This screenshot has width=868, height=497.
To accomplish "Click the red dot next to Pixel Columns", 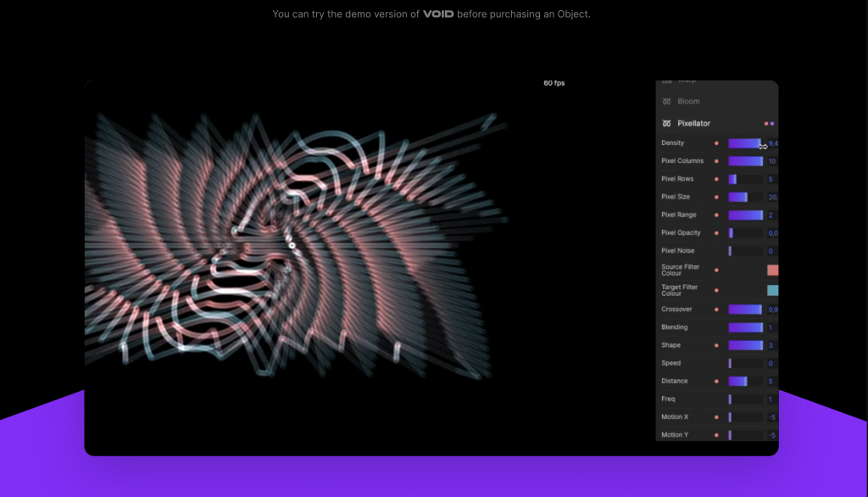I will (x=716, y=161).
